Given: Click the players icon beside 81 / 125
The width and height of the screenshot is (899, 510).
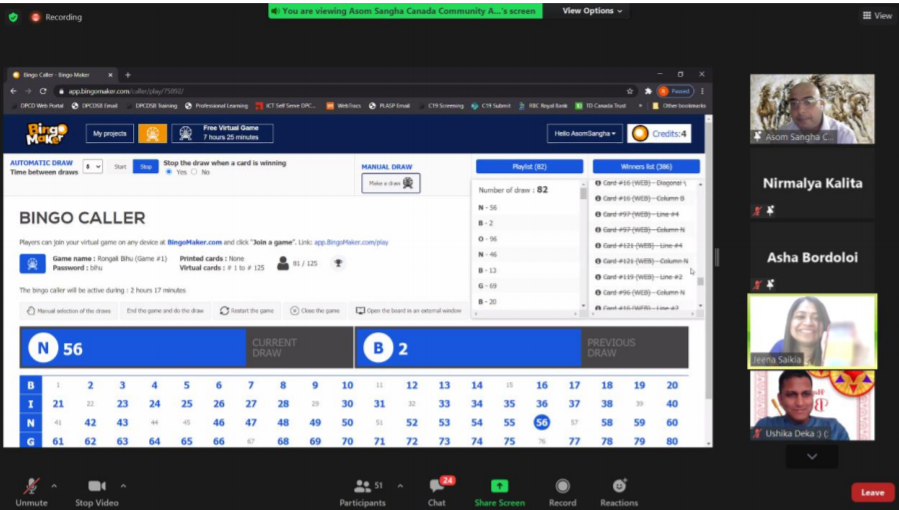Looking at the screenshot, I should (x=283, y=264).
